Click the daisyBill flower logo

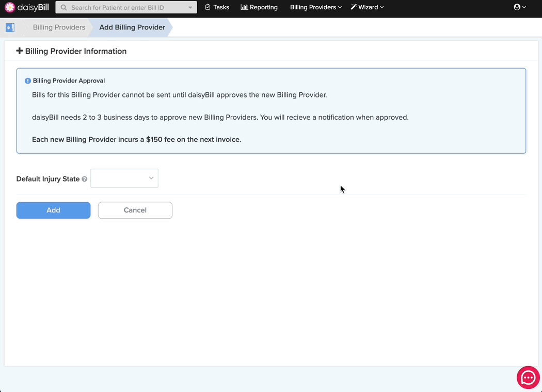point(10,7)
